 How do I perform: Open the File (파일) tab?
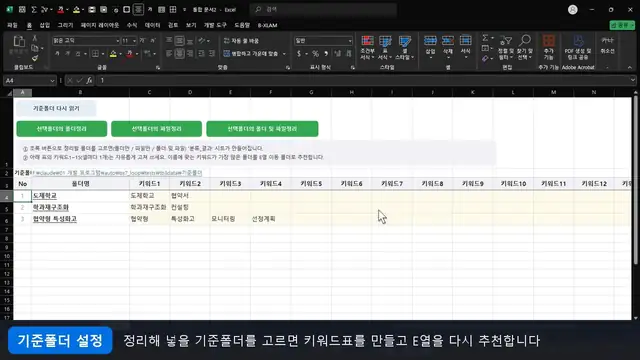[12, 25]
